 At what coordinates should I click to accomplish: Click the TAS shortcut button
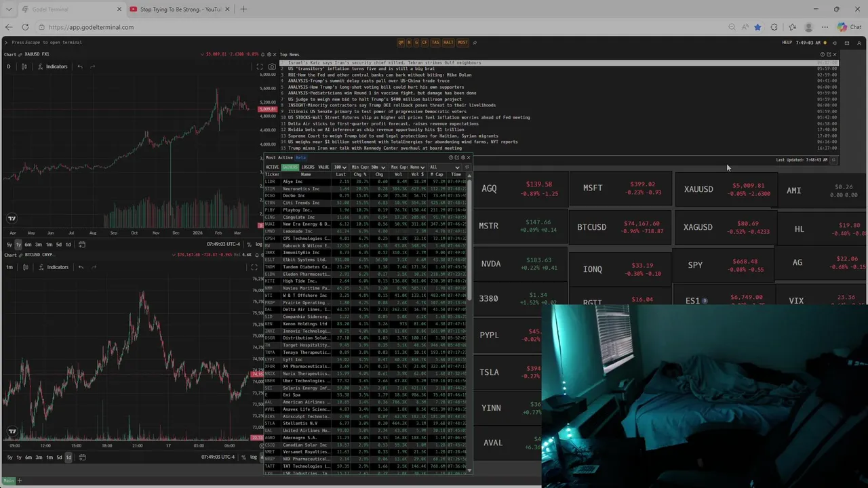click(435, 43)
